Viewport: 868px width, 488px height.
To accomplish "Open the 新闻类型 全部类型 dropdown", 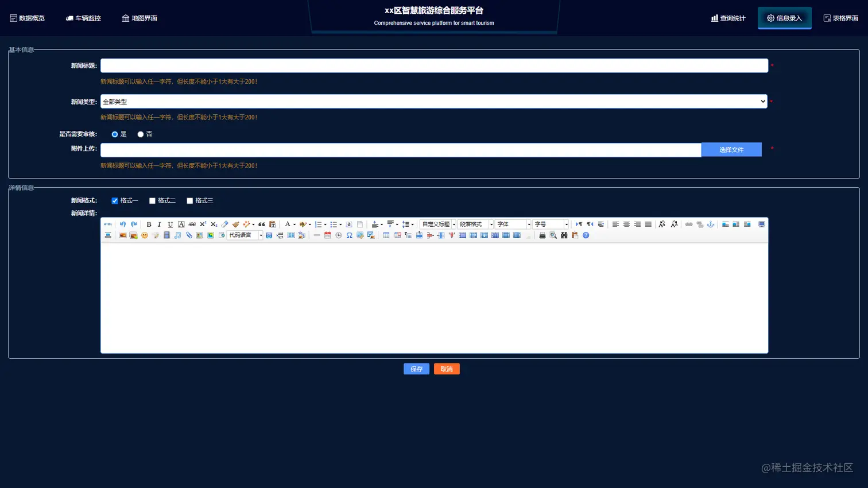I will point(434,102).
